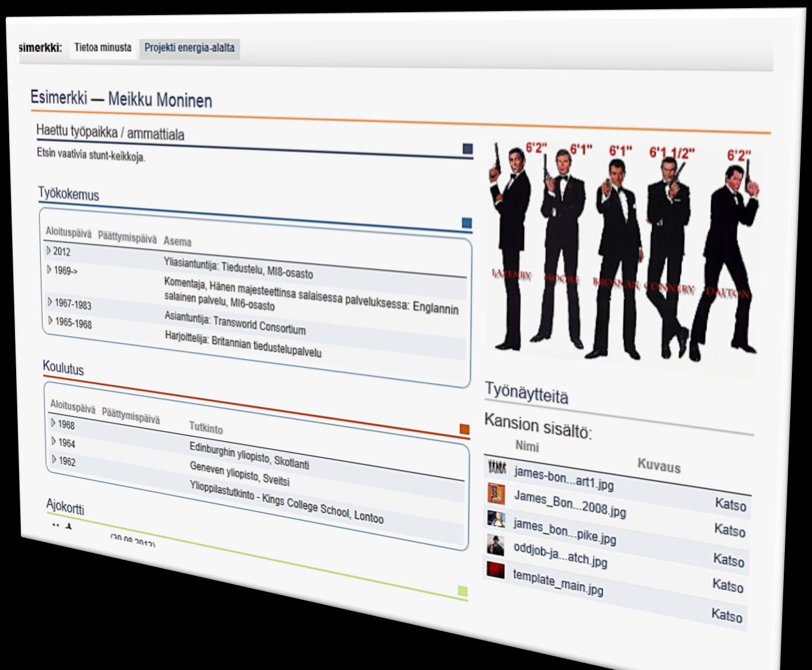
Task: Click Katso link for james-bon...art1.jpg
Action: [x=731, y=505]
